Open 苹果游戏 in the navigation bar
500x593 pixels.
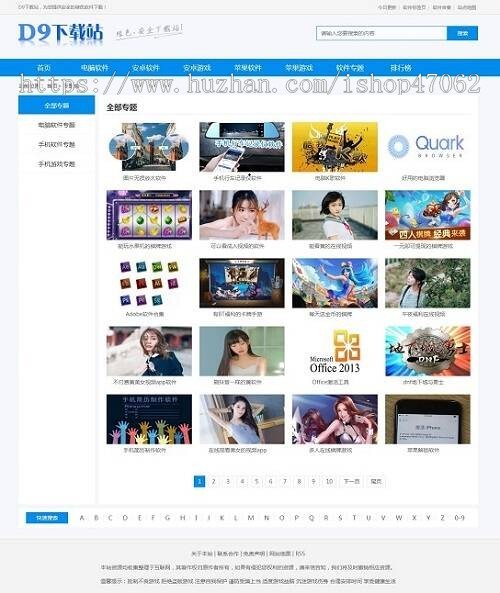click(x=299, y=68)
